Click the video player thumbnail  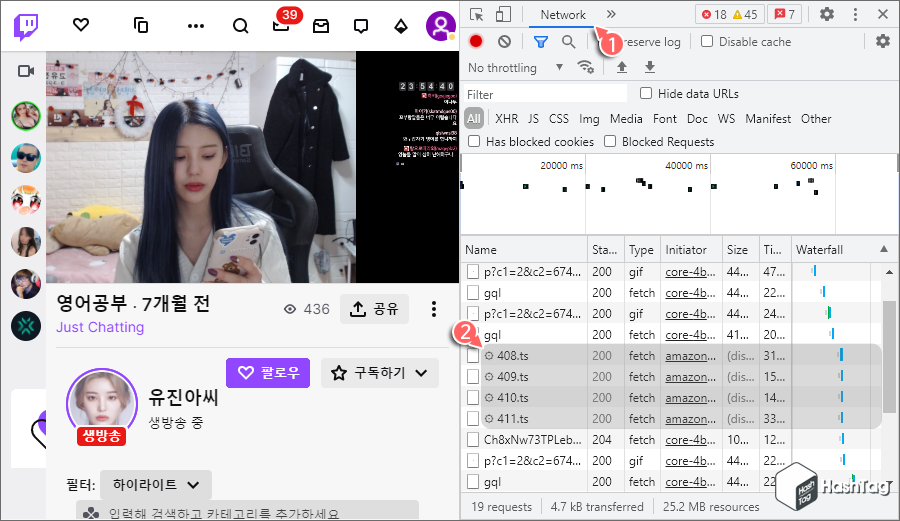pos(253,167)
